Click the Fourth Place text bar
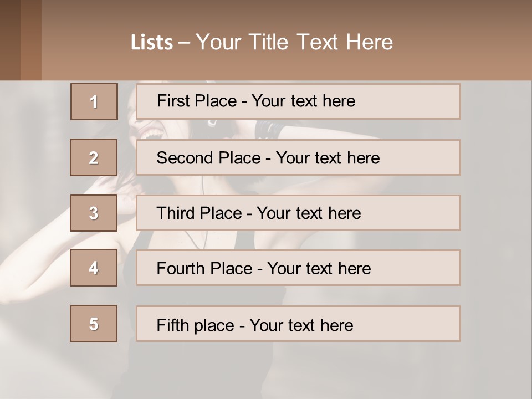 [298, 268]
